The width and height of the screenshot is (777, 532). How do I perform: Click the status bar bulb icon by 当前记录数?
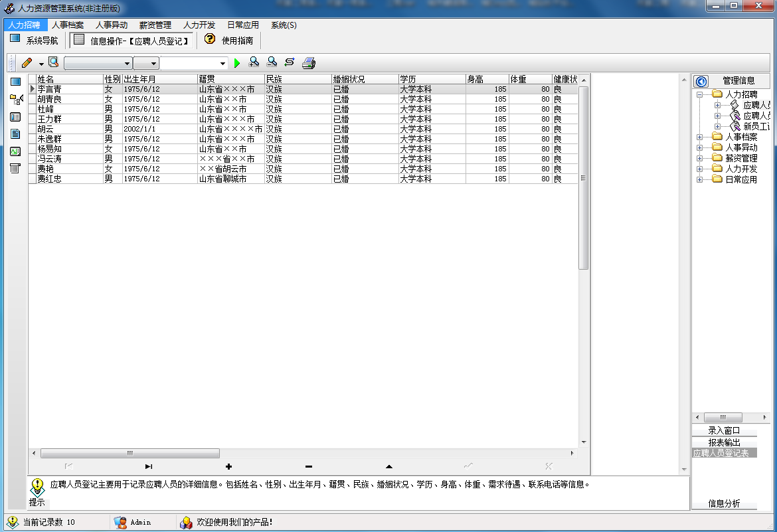pyautogui.click(x=13, y=522)
